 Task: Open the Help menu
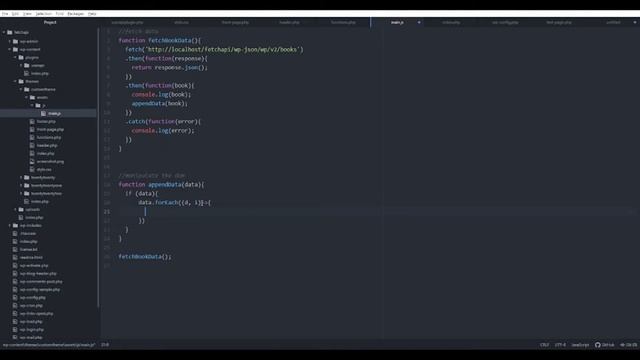coord(92,14)
